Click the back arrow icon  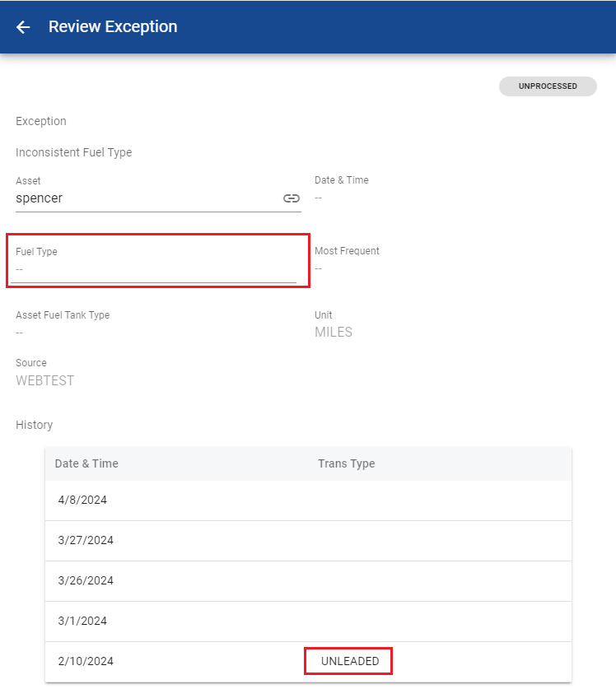click(x=23, y=27)
